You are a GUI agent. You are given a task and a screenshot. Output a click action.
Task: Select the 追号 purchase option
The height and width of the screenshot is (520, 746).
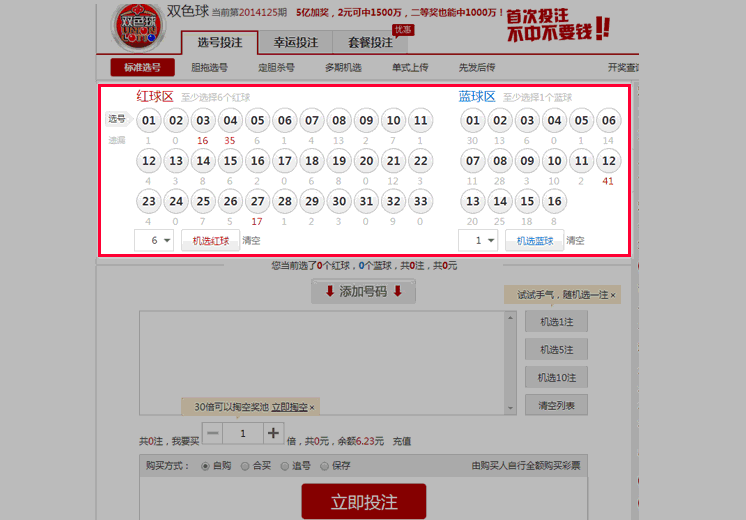click(x=285, y=466)
